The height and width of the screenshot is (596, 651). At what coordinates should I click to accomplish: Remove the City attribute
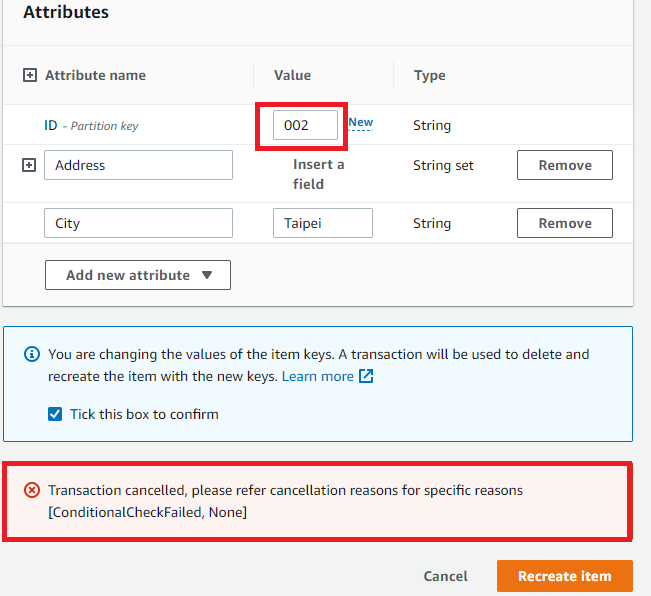[564, 223]
